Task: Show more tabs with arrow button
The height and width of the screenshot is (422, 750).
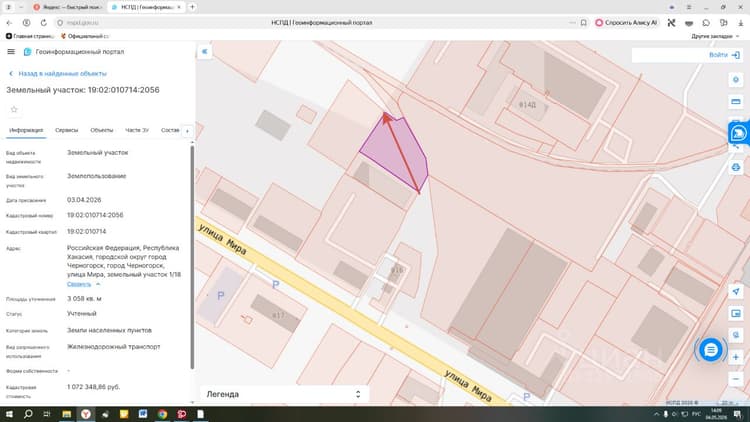Action: pyautogui.click(x=188, y=131)
